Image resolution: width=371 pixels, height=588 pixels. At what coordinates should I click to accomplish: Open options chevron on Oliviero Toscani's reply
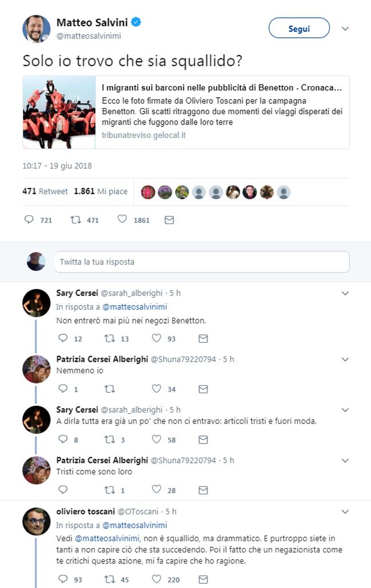click(x=345, y=511)
